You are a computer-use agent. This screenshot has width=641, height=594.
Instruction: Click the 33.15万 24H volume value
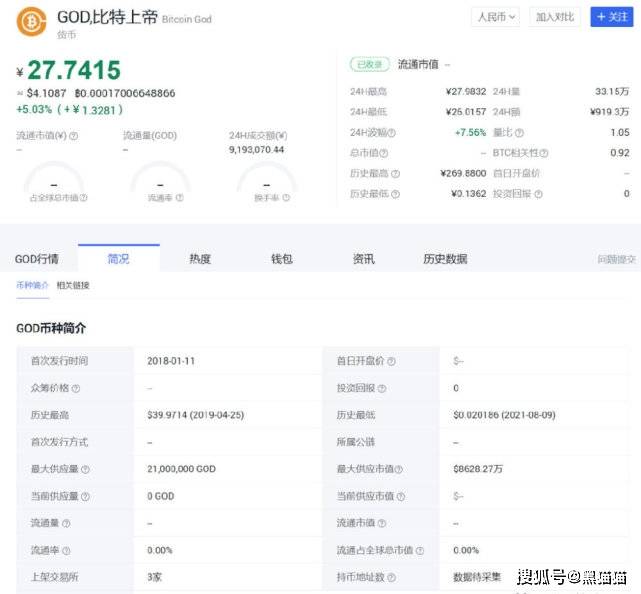(612, 92)
